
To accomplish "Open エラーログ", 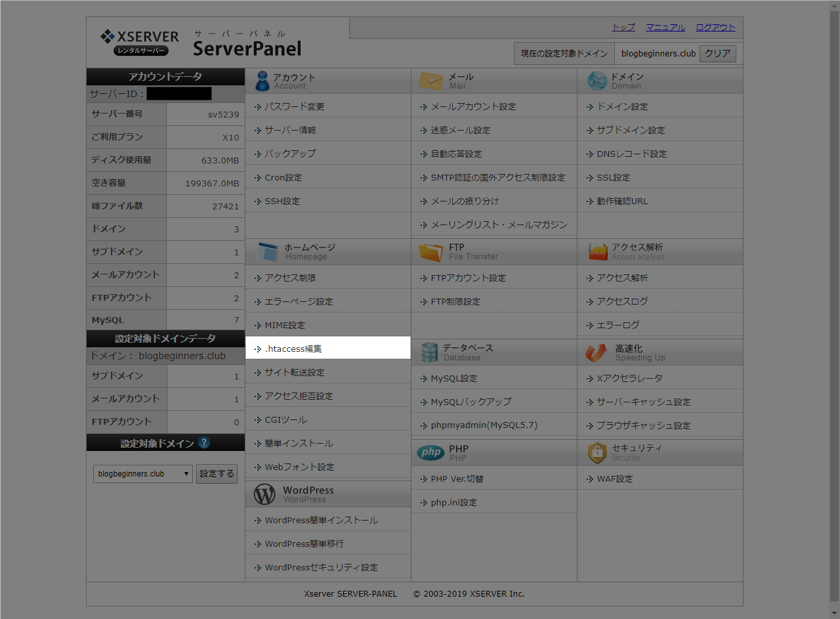I will (x=618, y=325).
